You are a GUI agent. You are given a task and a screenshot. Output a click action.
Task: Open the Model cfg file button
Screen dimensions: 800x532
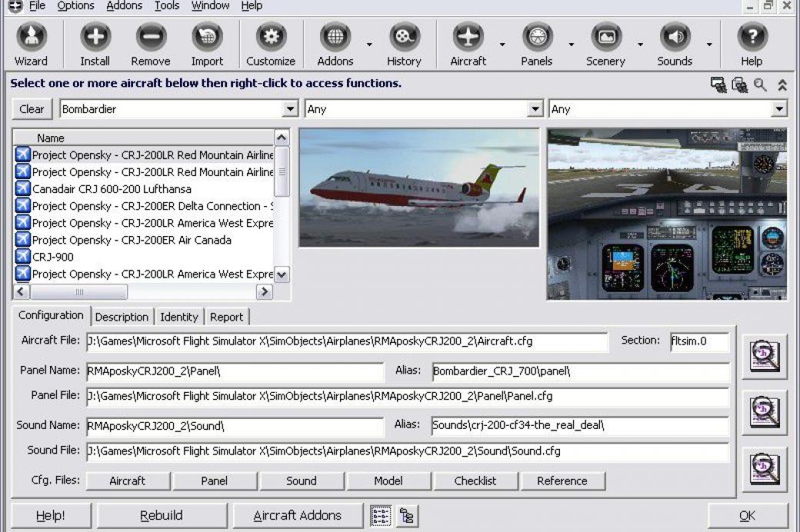pyautogui.click(x=388, y=481)
